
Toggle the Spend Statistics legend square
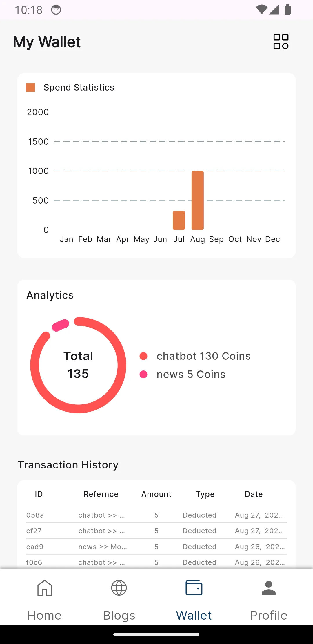[30, 87]
